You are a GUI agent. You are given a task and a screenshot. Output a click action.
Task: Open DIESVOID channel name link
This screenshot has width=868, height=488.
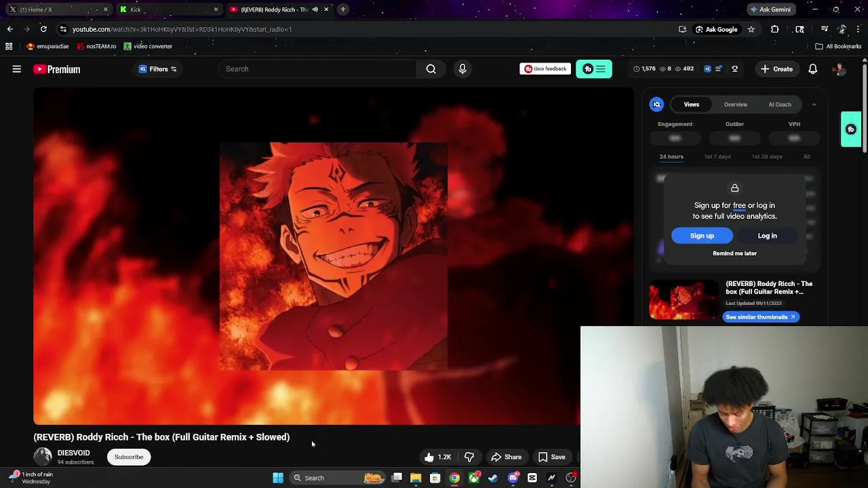click(x=73, y=453)
